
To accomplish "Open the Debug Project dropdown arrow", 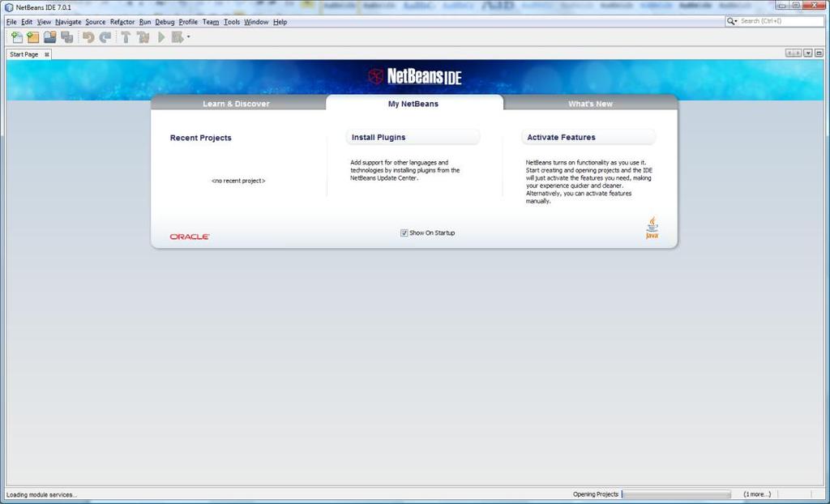I will [188, 37].
